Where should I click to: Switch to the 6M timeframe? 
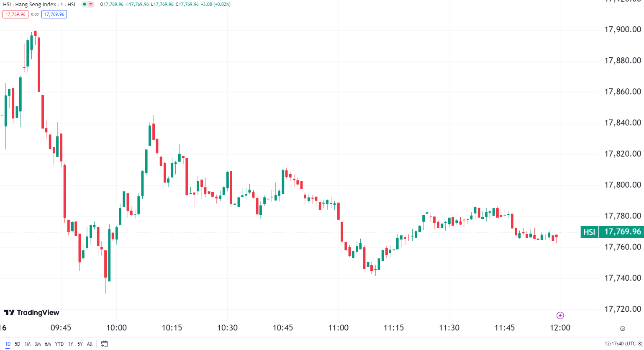coord(46,344)
